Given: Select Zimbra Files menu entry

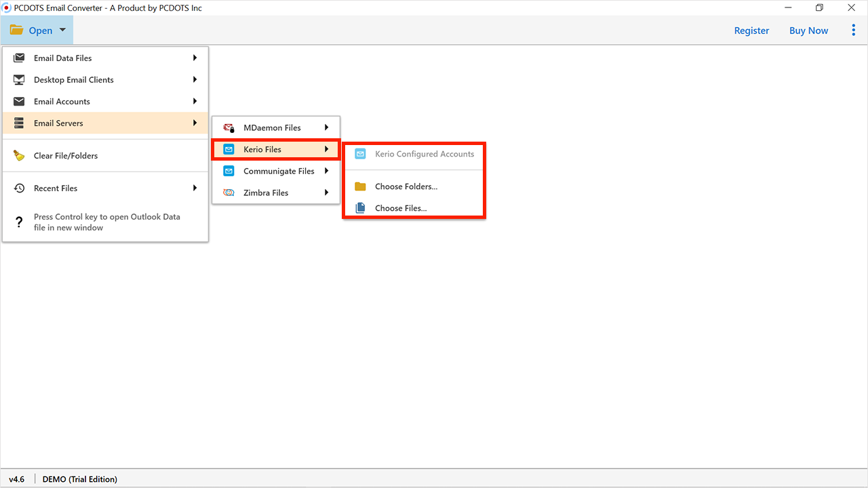Looking at the screenshot, I should 276,192.
